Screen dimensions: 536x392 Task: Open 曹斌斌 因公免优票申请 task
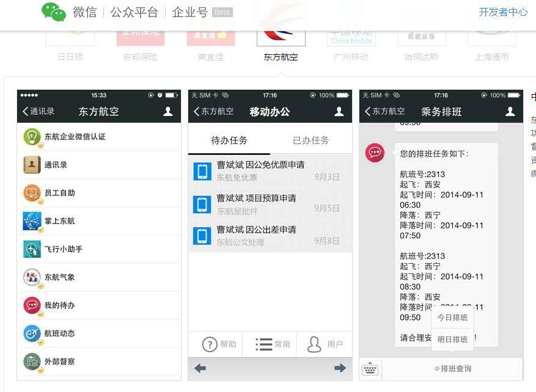270,171
